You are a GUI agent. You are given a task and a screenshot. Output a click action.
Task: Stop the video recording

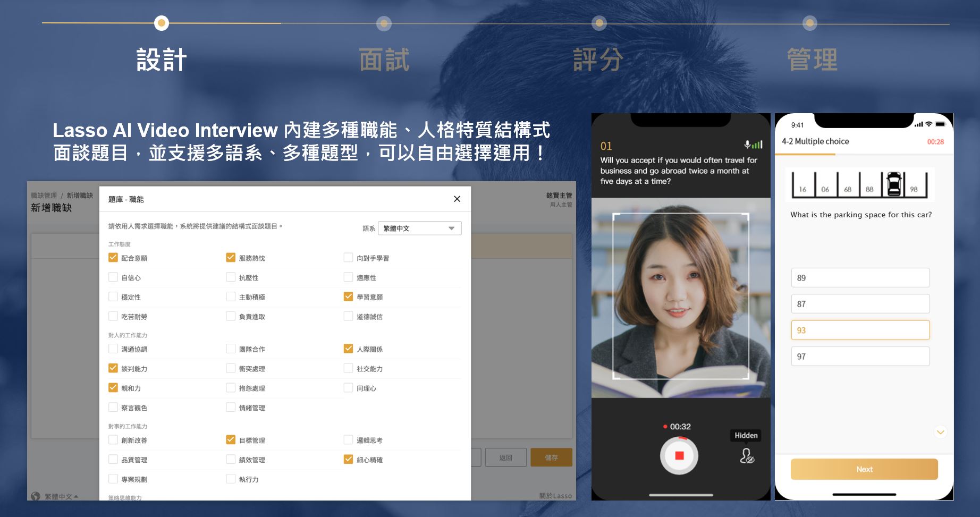[x=679, y=455]
